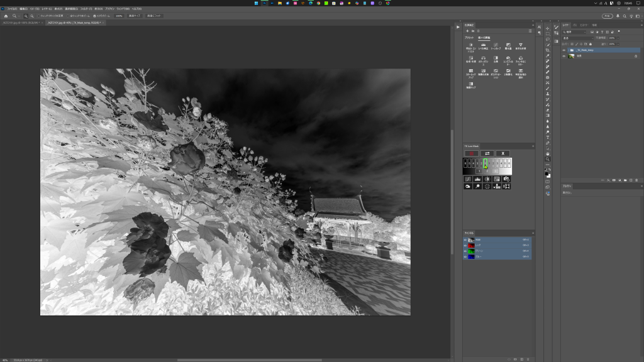The width and height of the screenshot is (644, 362).
Task: Select the Zoom tool in the toolbar
Action: click(548, 159)
